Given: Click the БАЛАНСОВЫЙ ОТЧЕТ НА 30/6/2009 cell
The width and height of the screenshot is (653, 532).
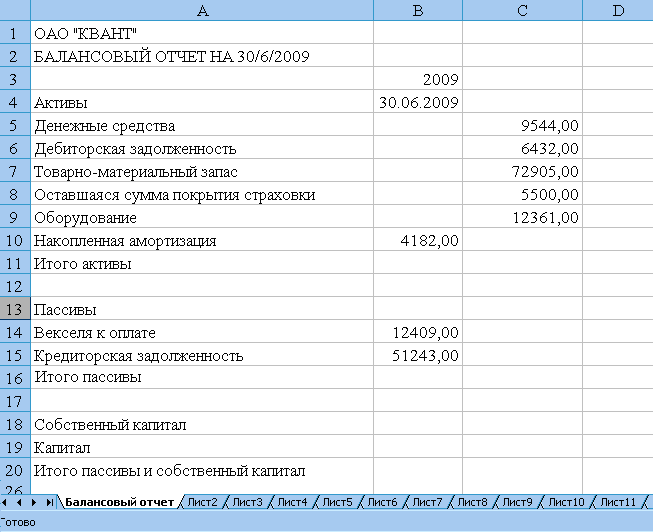Looking at the screenshot, I should [202, 55].
